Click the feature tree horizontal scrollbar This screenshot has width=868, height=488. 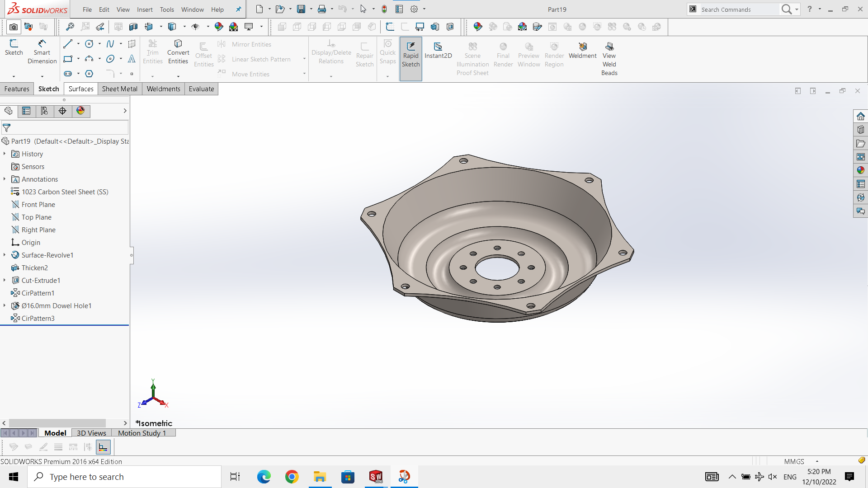(57, 423)
